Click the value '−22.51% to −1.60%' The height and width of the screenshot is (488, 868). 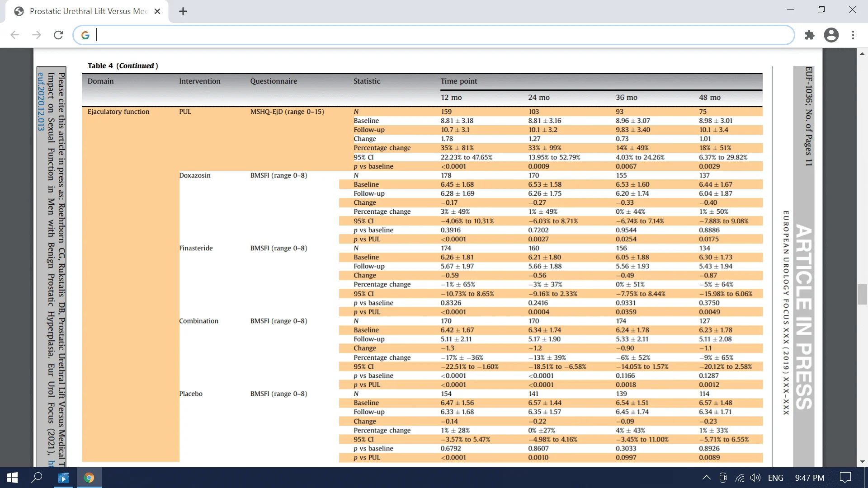point(469,366)
